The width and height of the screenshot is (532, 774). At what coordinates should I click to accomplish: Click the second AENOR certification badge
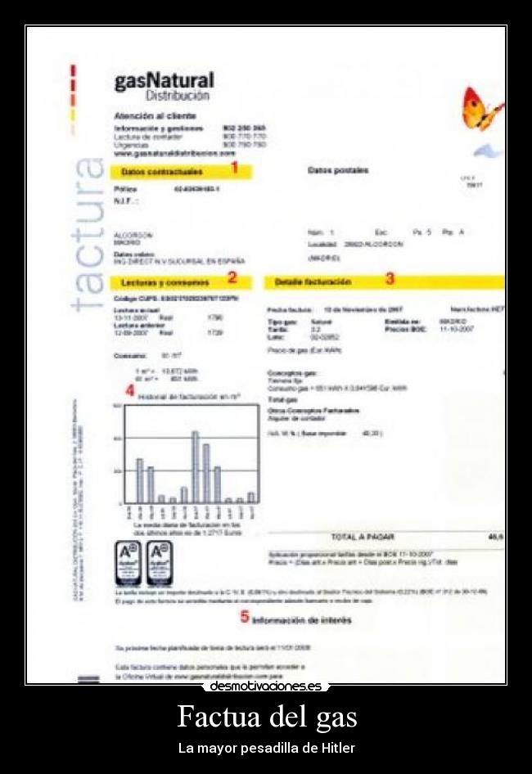(x=160, y=563)
